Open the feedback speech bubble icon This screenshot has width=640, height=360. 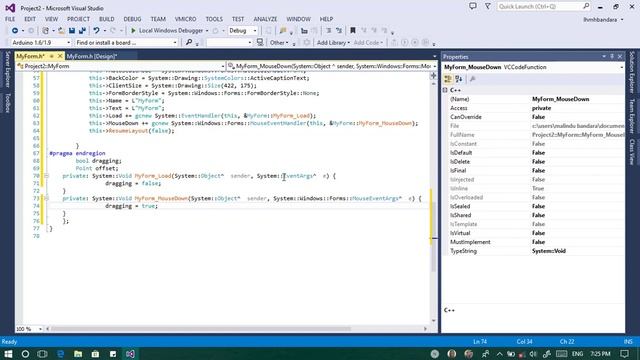coord(473,7)
